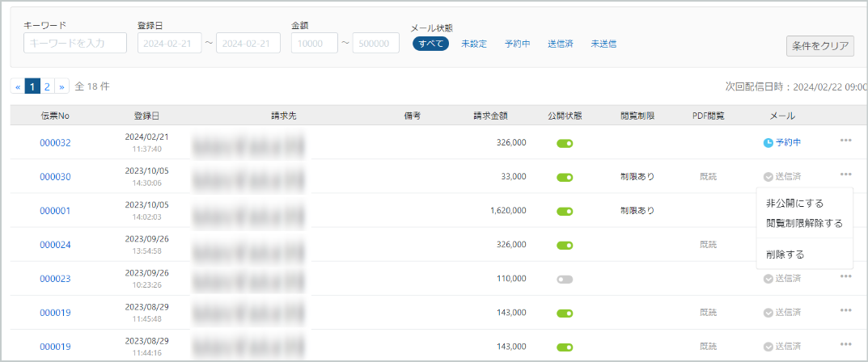Open invoice 000019 registered at 11:45:48
Image resolution: width=868 pixels, height=362 pixels.
coord(55,313)
